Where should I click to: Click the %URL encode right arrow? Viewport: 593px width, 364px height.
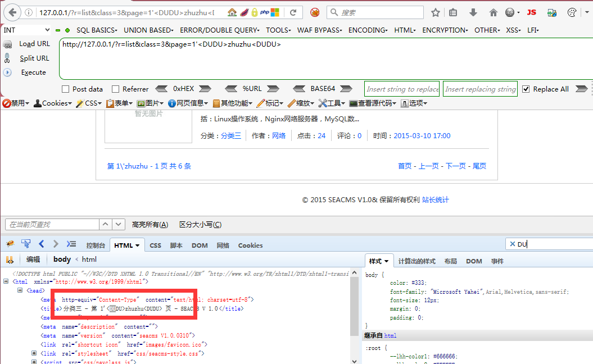coord(273,89)
